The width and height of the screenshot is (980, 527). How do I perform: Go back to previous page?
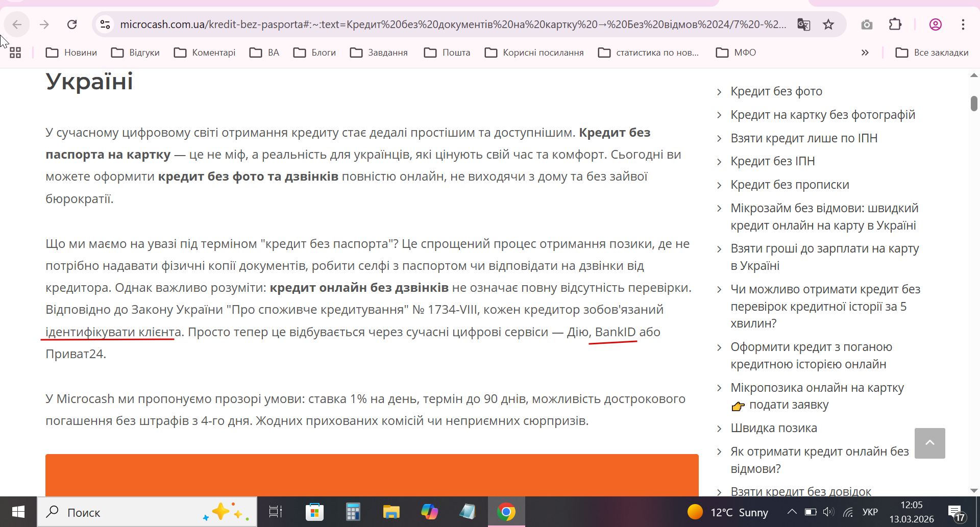(x=17, y=24)
